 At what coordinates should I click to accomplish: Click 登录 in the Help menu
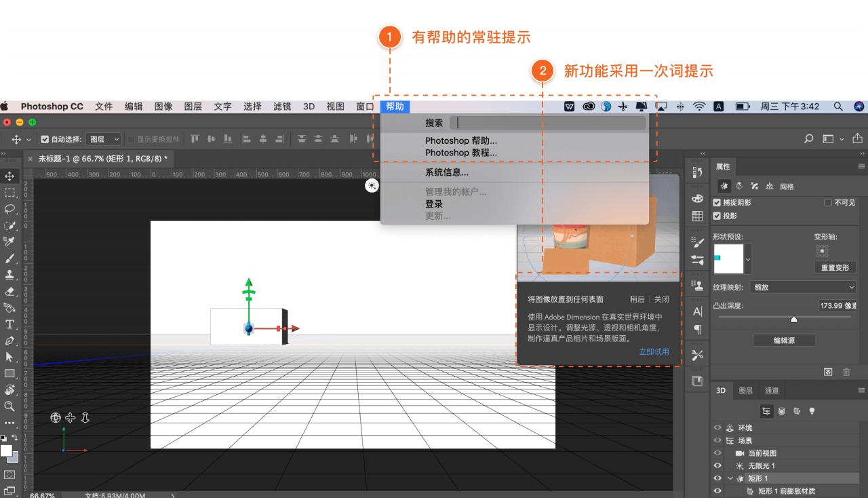click(434, 204)
